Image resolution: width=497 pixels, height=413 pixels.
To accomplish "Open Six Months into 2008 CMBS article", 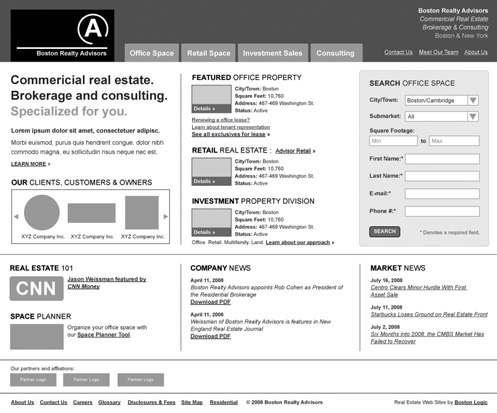I will 427,338.
